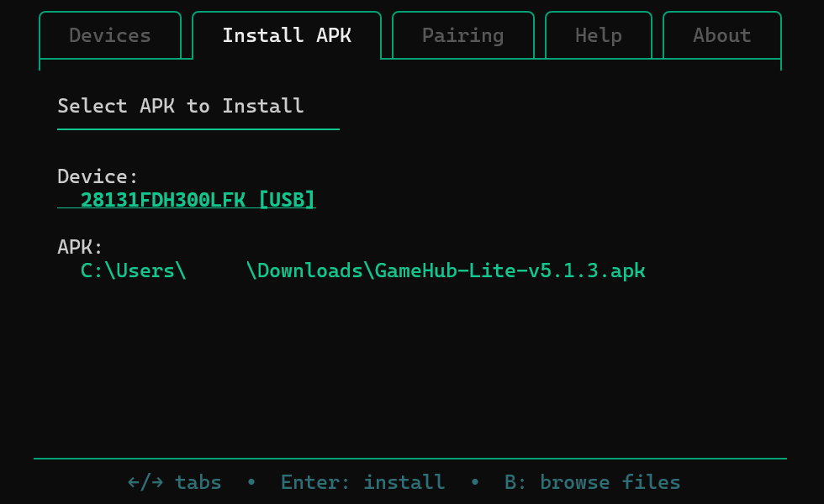
Task: Click the tabs navigation hint
Action: pyautogui.click(x=174, y=481)
